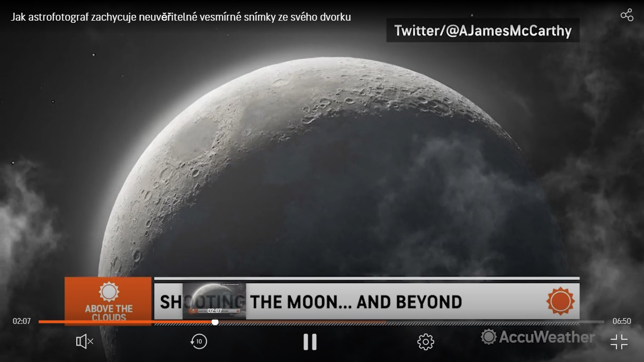The height and width of the screenshot is (362, 644).
Task: Unmute the video with the speaker icon
Action: click(x=85, y=341)
